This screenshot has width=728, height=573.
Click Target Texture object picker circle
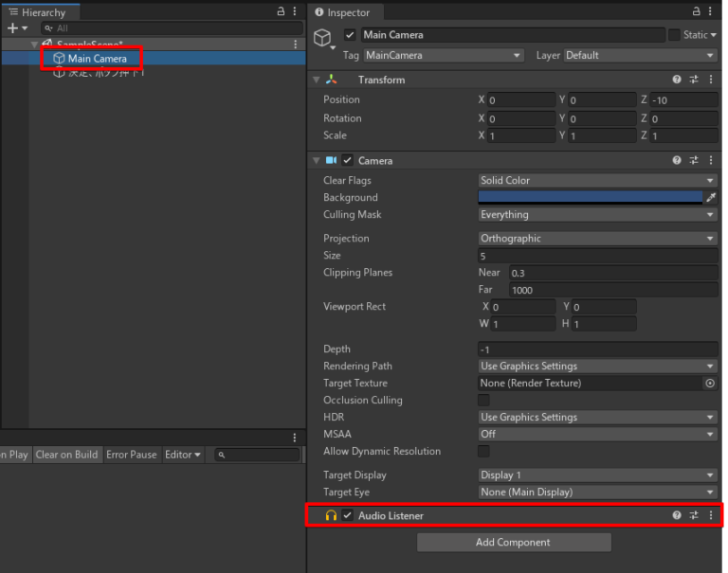710,384
